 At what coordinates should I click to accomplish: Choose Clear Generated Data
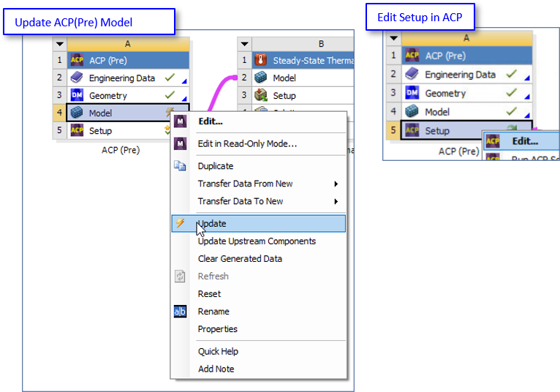tap(259, 259)
